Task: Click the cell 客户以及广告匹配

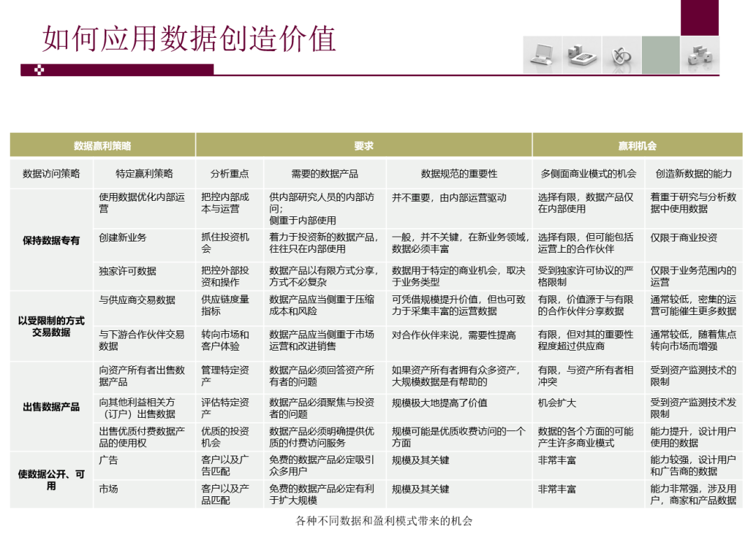Action: 230,465
